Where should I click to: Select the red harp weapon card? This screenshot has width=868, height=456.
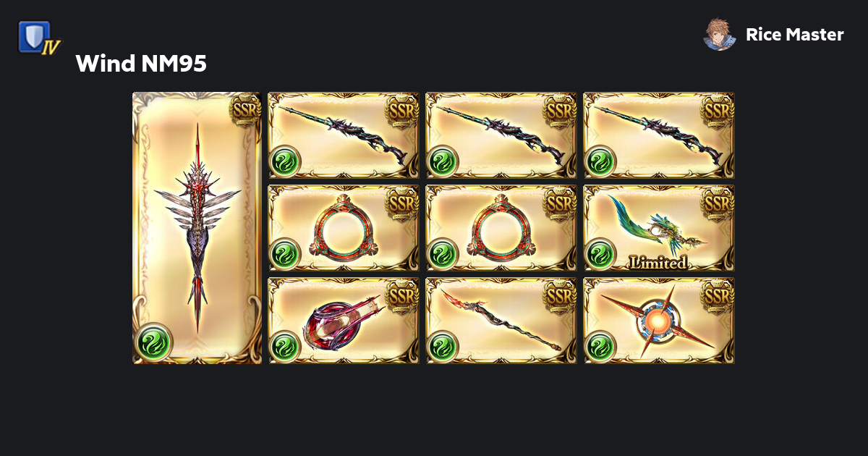coord(344,321)
